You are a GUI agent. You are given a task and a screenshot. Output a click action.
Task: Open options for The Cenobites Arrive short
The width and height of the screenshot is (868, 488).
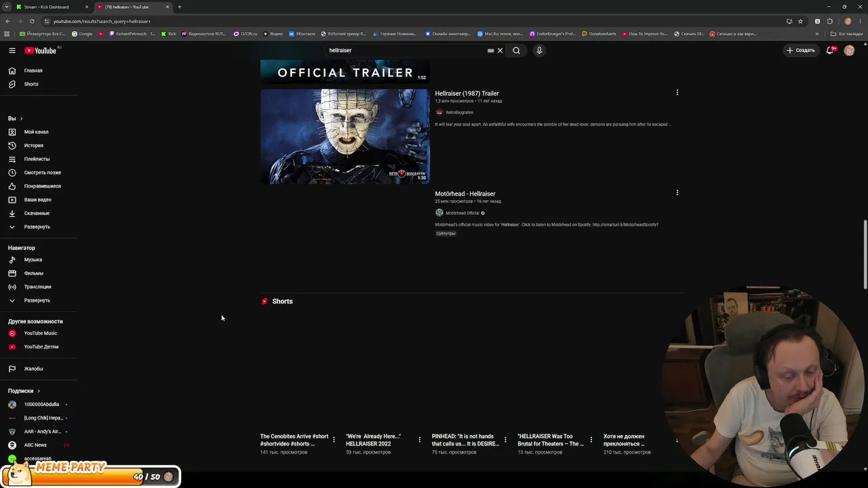point(334,440)
